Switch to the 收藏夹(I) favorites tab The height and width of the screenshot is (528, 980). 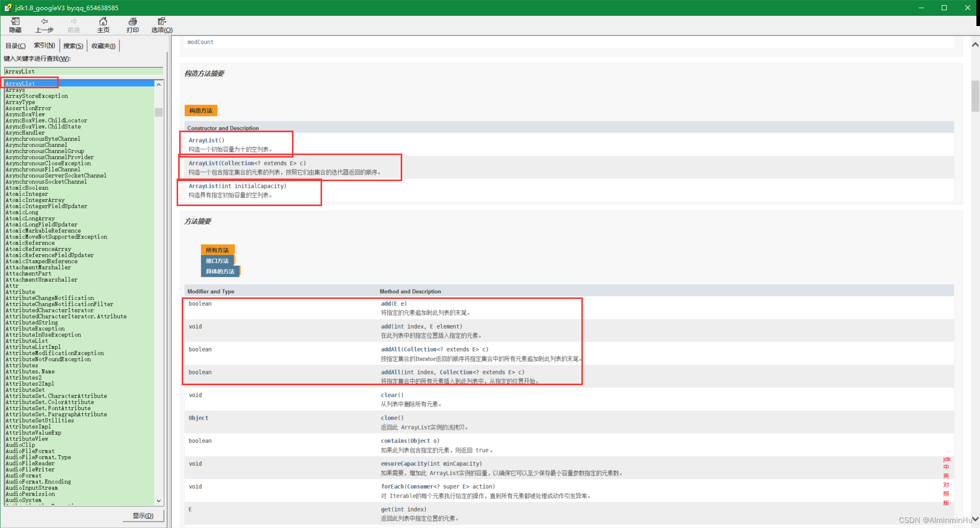(104, 46)
